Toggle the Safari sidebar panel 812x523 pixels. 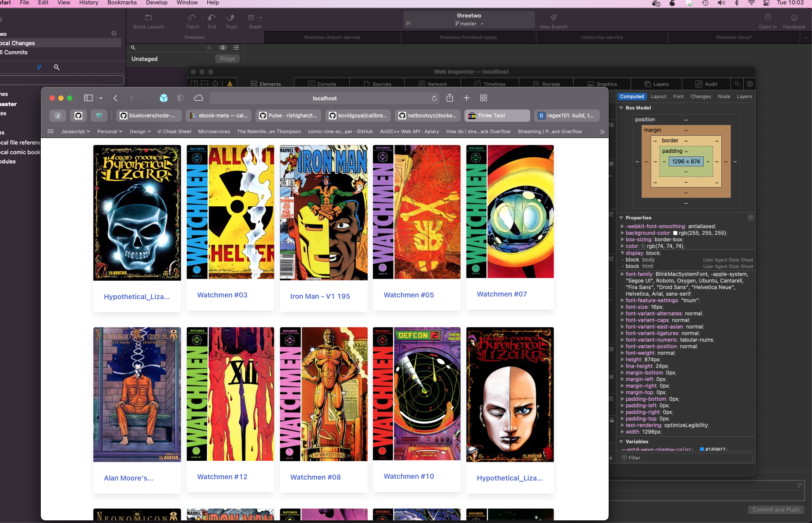click(88, 98)
